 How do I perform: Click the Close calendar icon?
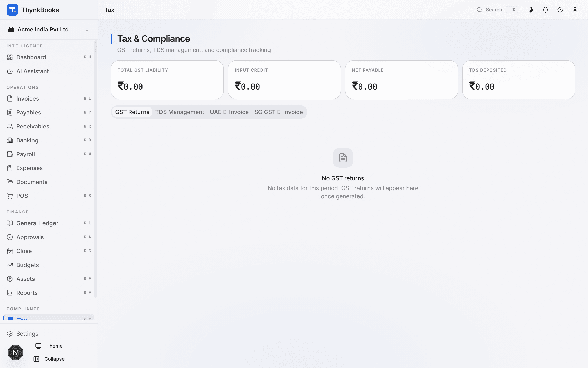[x=10, y=251]
